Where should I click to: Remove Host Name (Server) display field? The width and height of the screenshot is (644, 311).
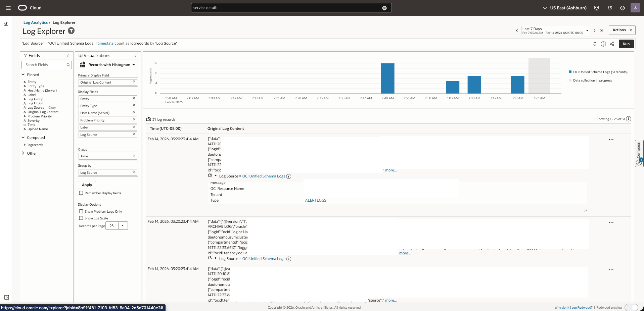tap(134, 112)
